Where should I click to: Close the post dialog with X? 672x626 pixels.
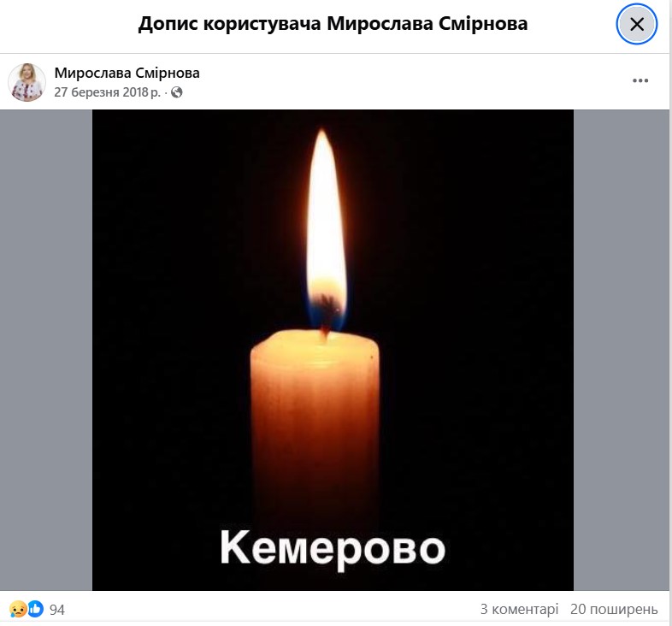636,24
